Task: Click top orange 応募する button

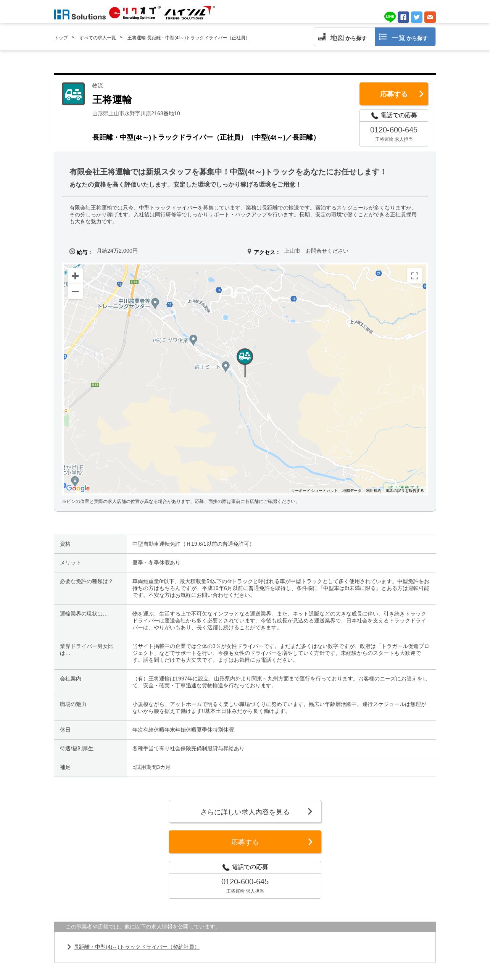Action: pyautogui.click(x=394, y=94)
